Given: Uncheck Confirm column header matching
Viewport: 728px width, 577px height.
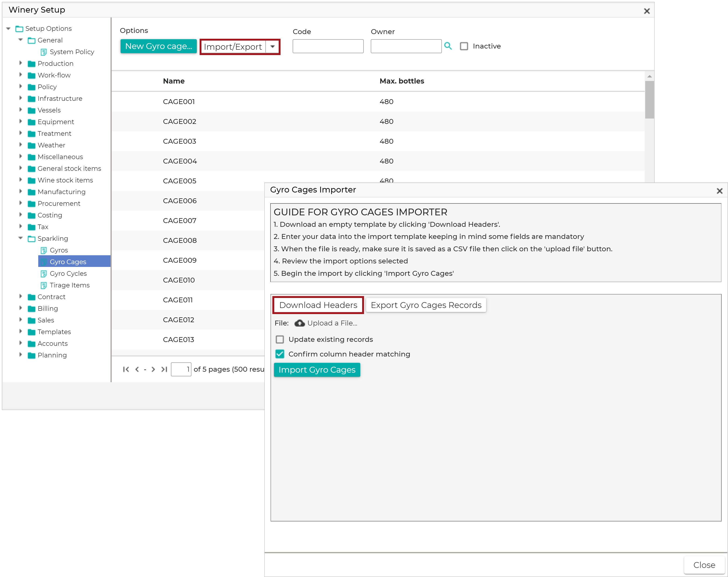Looking at the screenshot, I should click(280, 354).
